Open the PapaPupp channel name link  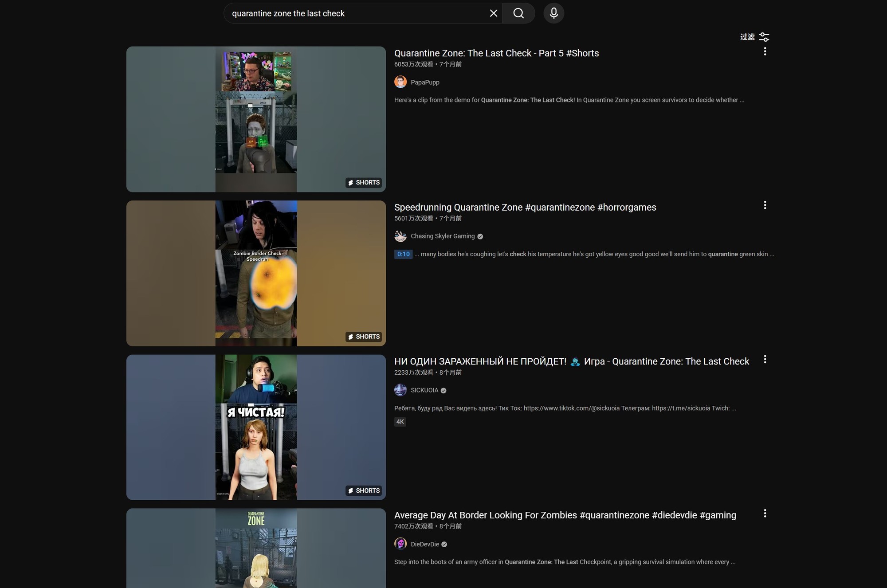pyautogui.click(x=425, y=82)
